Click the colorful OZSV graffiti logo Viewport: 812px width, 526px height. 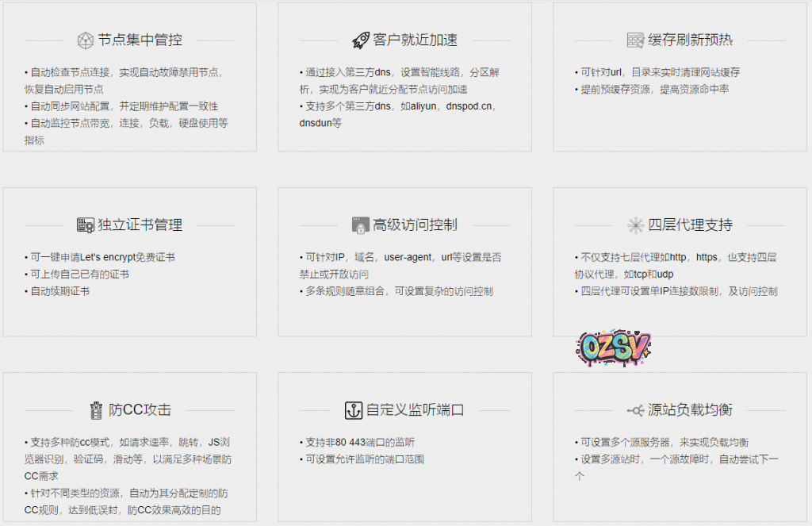click(x=614, y=345)
